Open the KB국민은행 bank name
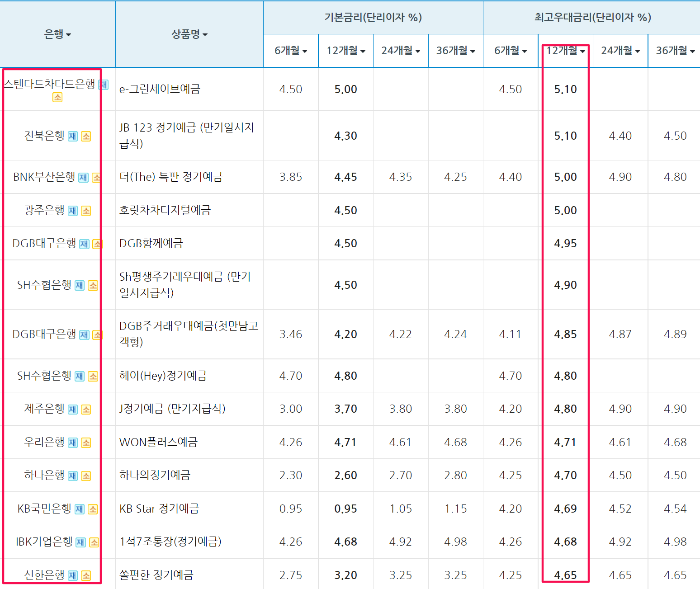700x589 pixels. click(44, 509)
